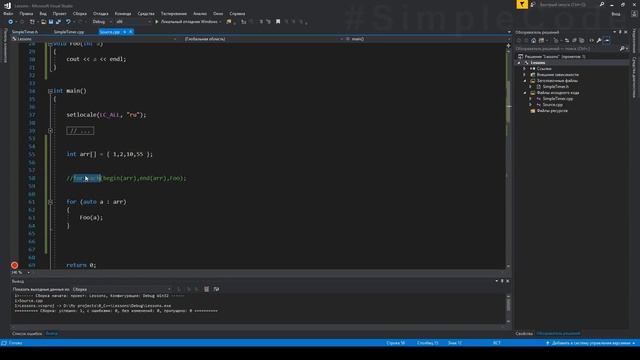The image size is (640, 360).
Task: Click the view code icon in Solution Explorer
Action: tap(591, 40)
